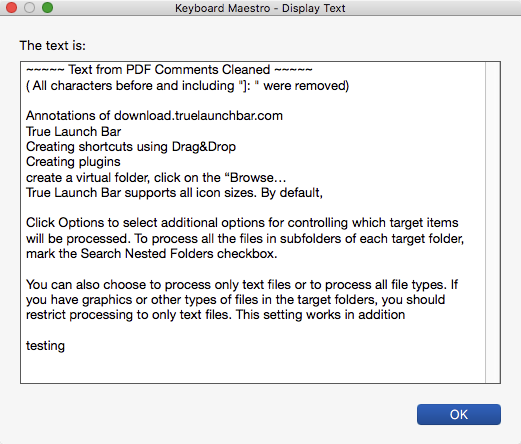Click the 'Click Options to select' paragraph
The height and width of the screenshot is (444, 521).
[245, 238]
